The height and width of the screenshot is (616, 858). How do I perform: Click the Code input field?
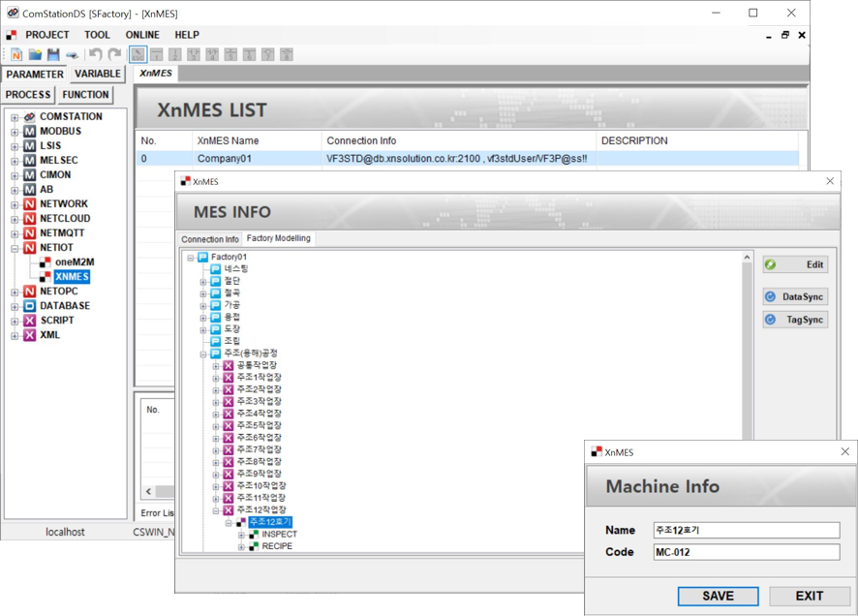[x=746, y=552]
